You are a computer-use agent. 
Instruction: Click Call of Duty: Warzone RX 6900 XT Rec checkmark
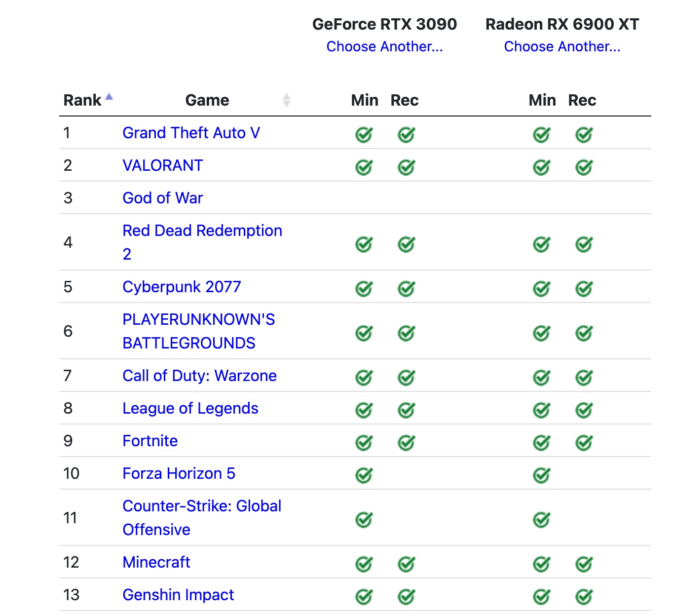tap(584, 377)
